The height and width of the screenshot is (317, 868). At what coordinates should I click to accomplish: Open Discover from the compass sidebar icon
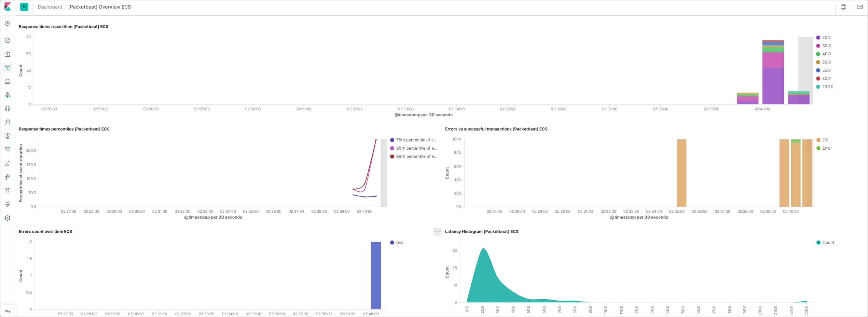[x=8, y=40]
